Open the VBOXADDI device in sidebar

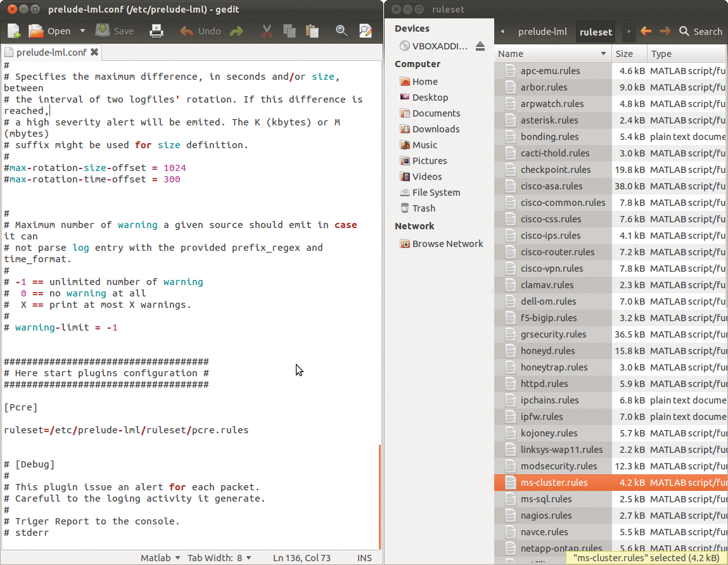click(x=433, y=46)
